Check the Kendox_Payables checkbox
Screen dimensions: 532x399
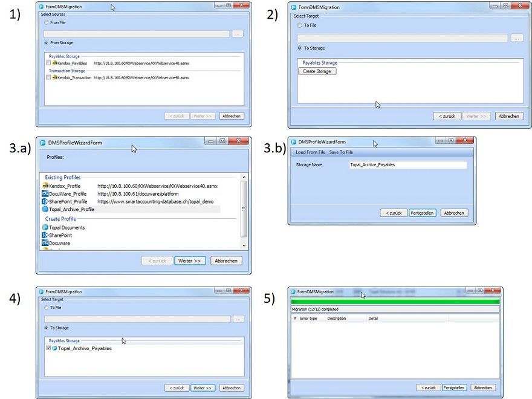(48, 63)
